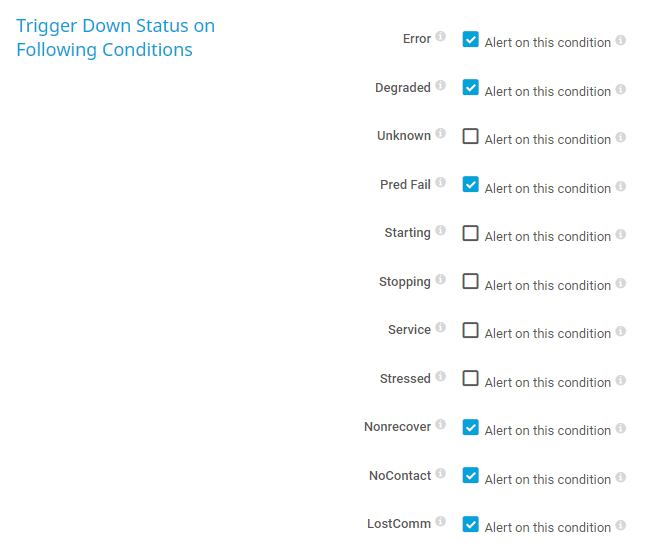648x551 pixels.
Task: Click the info icon beside the LostComm label
Action: [441, 523]
